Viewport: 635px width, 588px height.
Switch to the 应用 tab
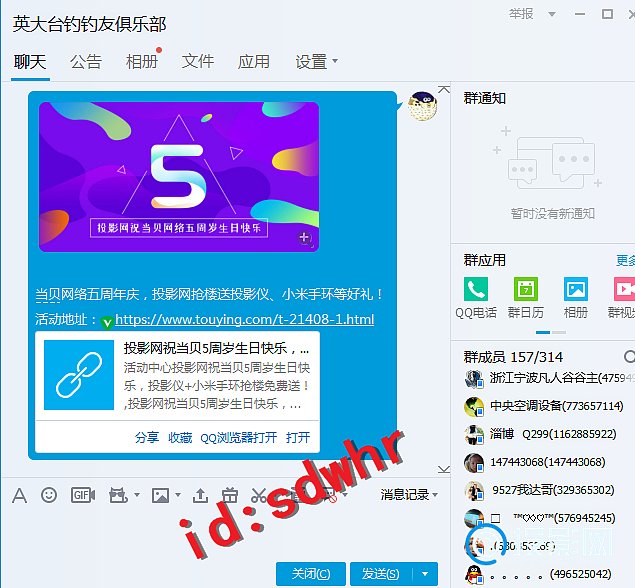pos(254,62)
